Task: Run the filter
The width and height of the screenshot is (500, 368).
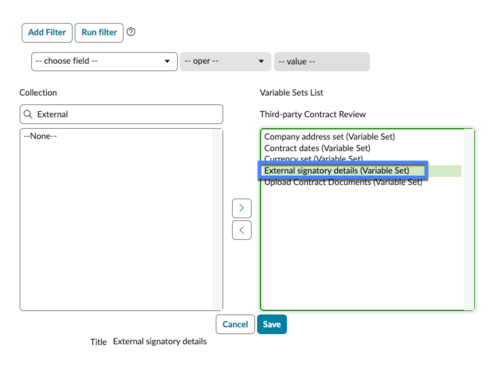Action: click(x=99, y=33)
